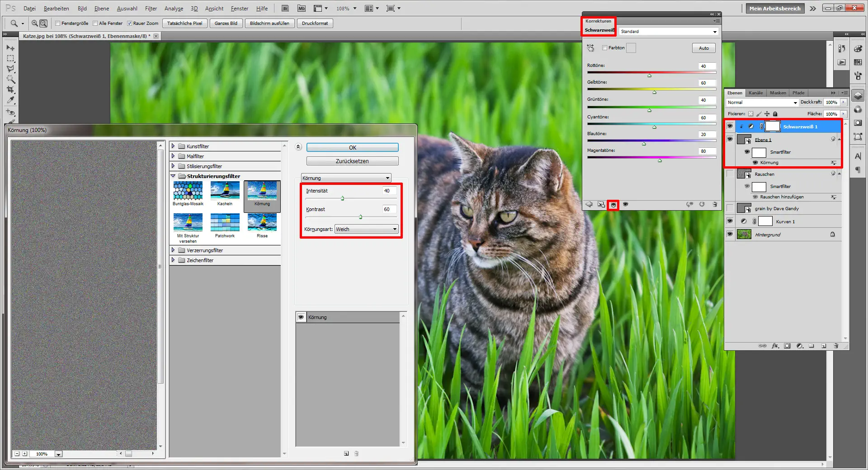Select the Lasso tool
Viewport: 868px width, 470px height.
point(10,68)
